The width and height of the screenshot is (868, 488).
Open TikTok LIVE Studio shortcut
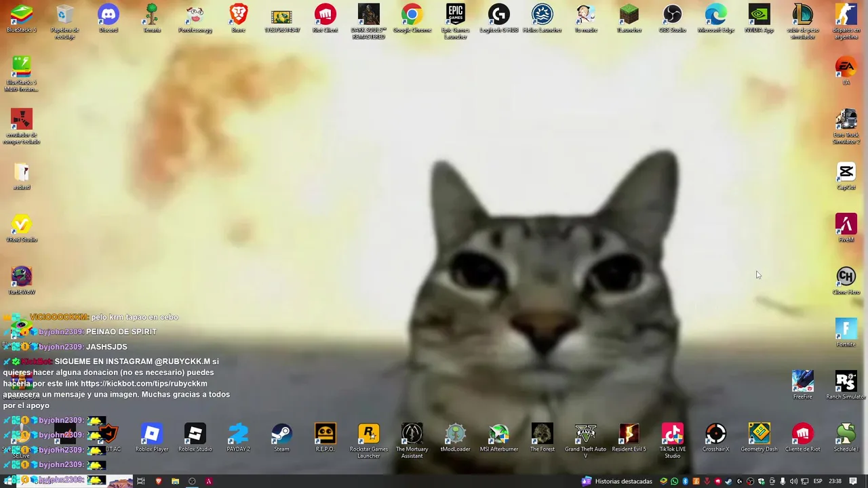673,441
